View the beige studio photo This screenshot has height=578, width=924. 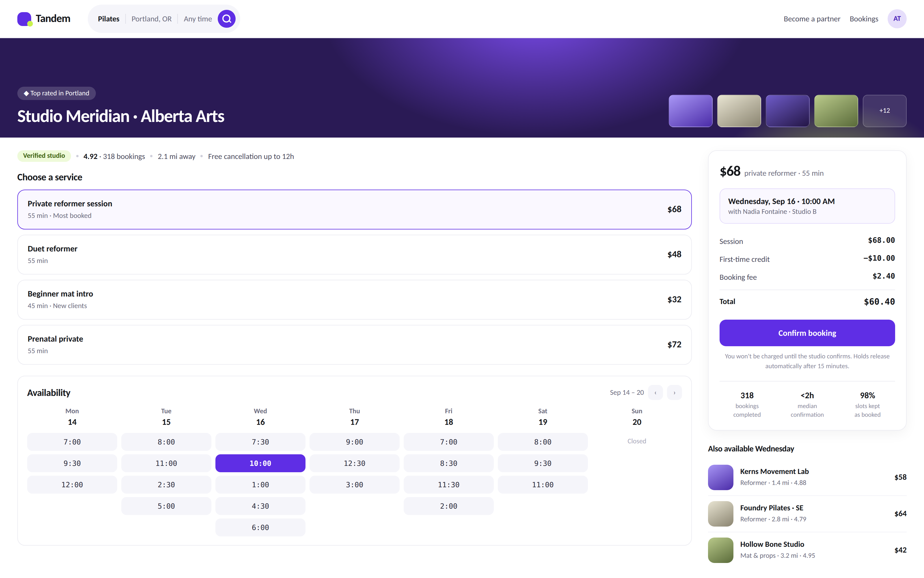(x=739, y=111)
